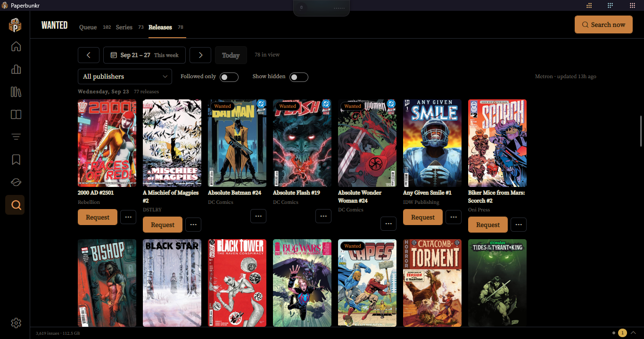This screenshot has height=339, width=644.
Task: Open the Home icon in the sidebar
Action: tap(16, 47)
